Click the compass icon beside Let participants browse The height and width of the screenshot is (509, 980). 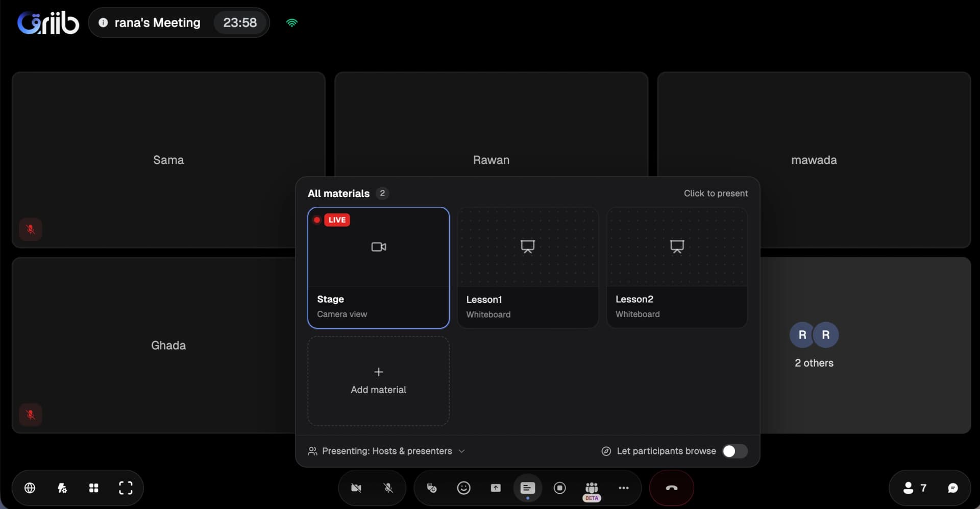pos(606,451)
